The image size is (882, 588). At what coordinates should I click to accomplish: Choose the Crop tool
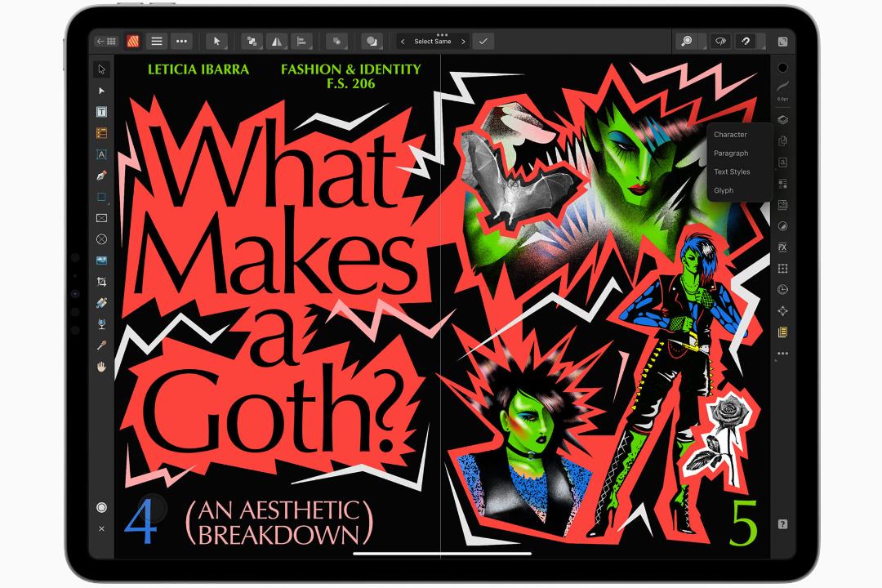pyautogui.click(x=101, y=281)
